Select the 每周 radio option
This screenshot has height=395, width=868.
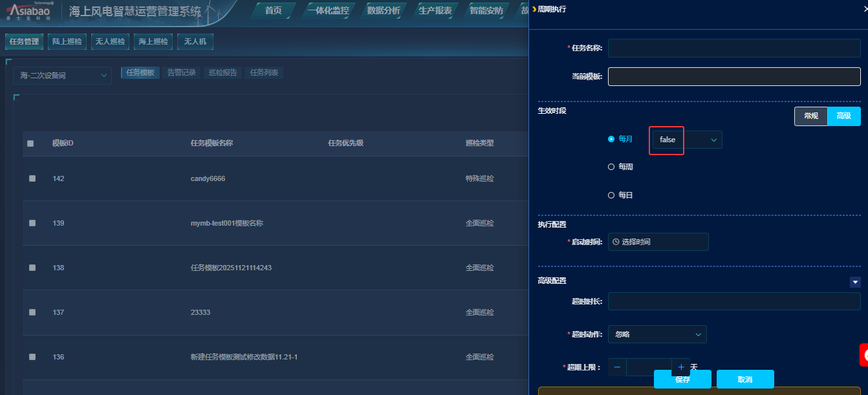(611, 167)
